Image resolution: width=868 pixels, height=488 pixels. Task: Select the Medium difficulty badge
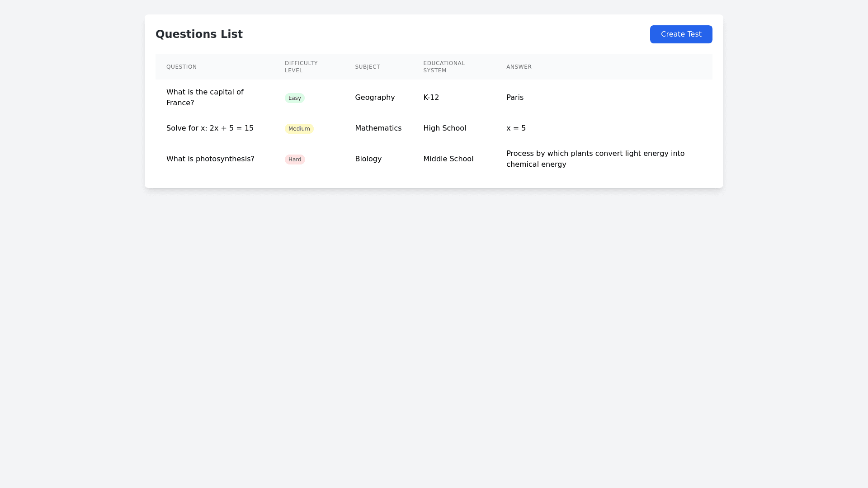[299, 129]
